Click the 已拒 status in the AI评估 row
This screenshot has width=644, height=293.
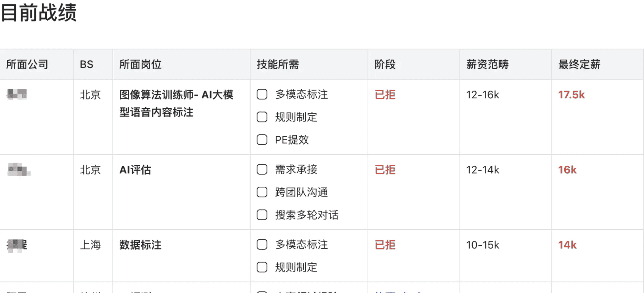pyautogui.click(x=385, y=170)
